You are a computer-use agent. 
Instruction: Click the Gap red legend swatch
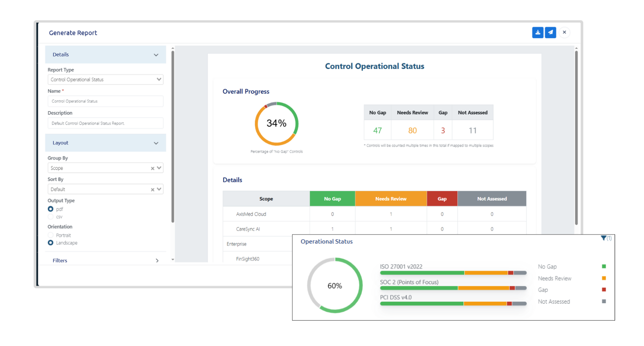(604, 290)
